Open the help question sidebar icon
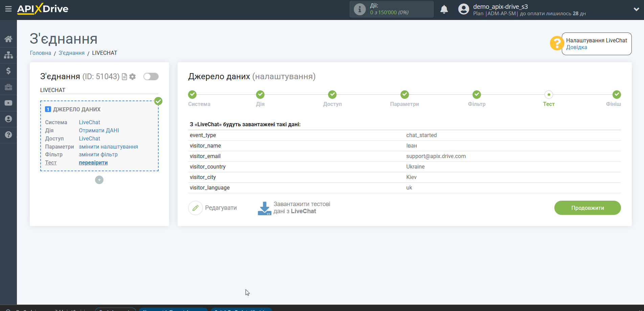Viewport: 644px width, 311px height. pos(8,135)
